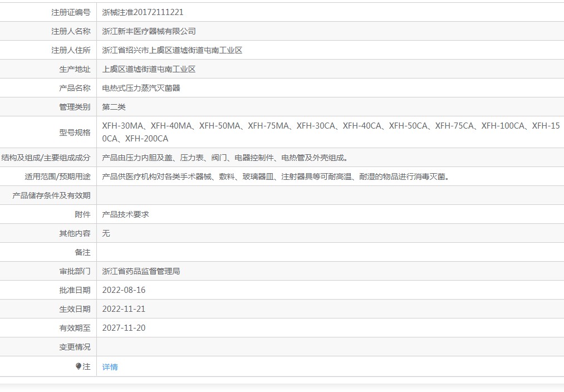Click the effective date 2022-11-21
The width and height of the screenshot is (564, 392).
[x=124, y=309]
